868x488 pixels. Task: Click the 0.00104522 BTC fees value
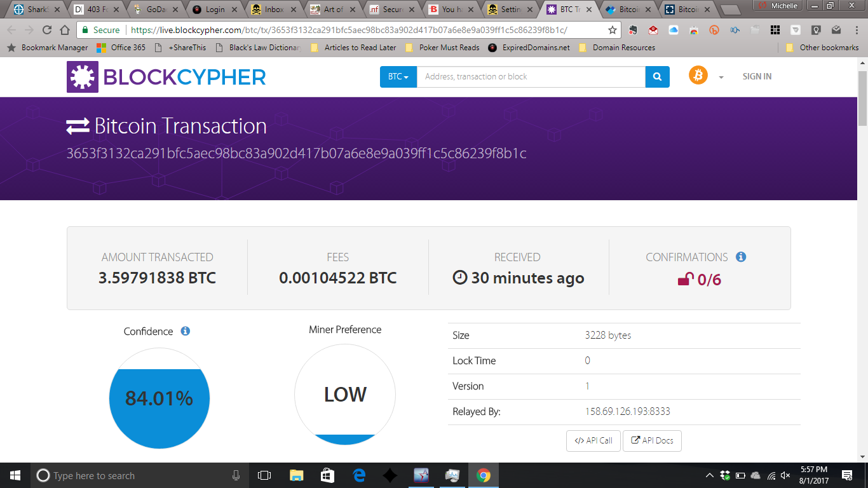coord(337,278)
